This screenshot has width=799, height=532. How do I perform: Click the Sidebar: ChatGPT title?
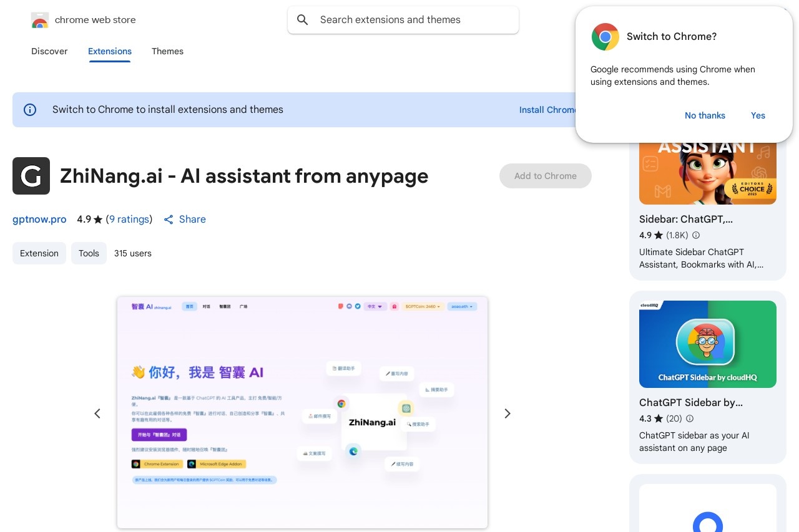point(686,220)
